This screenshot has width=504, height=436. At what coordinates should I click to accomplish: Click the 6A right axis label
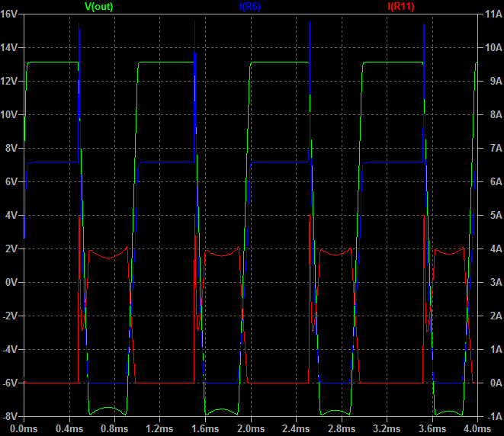[496, 182]
